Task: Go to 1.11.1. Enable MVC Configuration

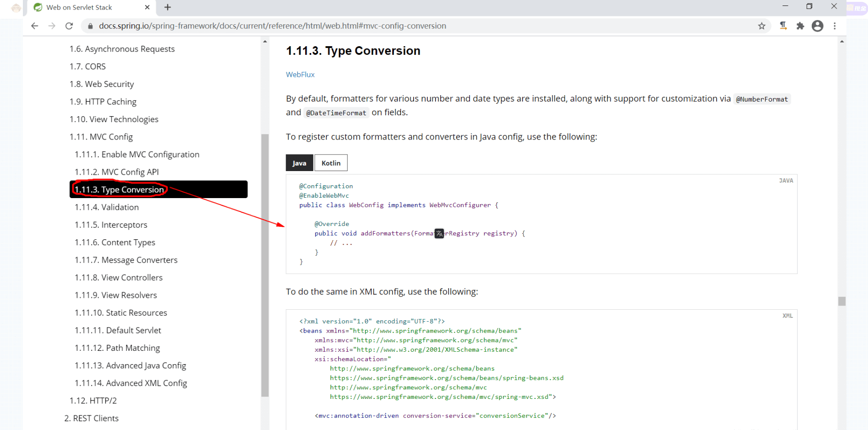Action: pyautogui.click(x=137, y=155)
